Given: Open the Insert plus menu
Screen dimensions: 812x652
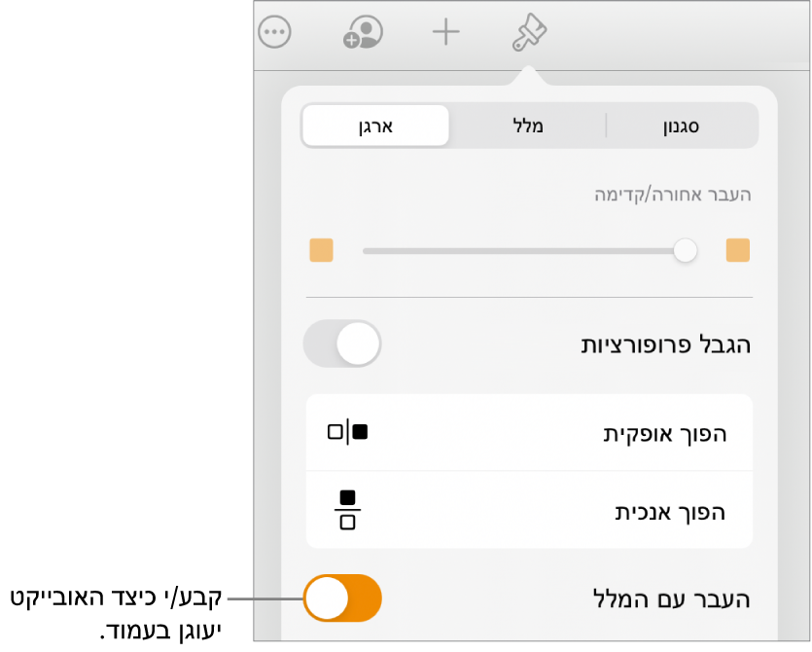Looking at the screenshot, I should pos(445,33).
